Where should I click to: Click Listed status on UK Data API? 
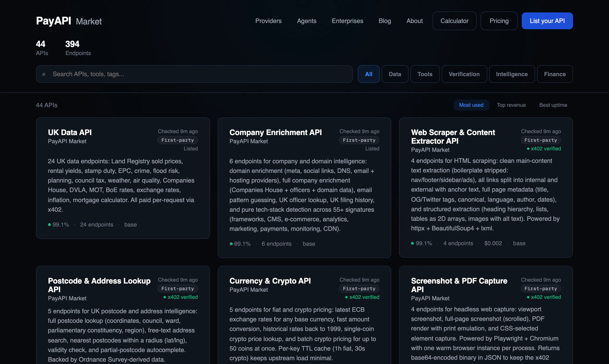pyautogui.click(x=191, y=149)
